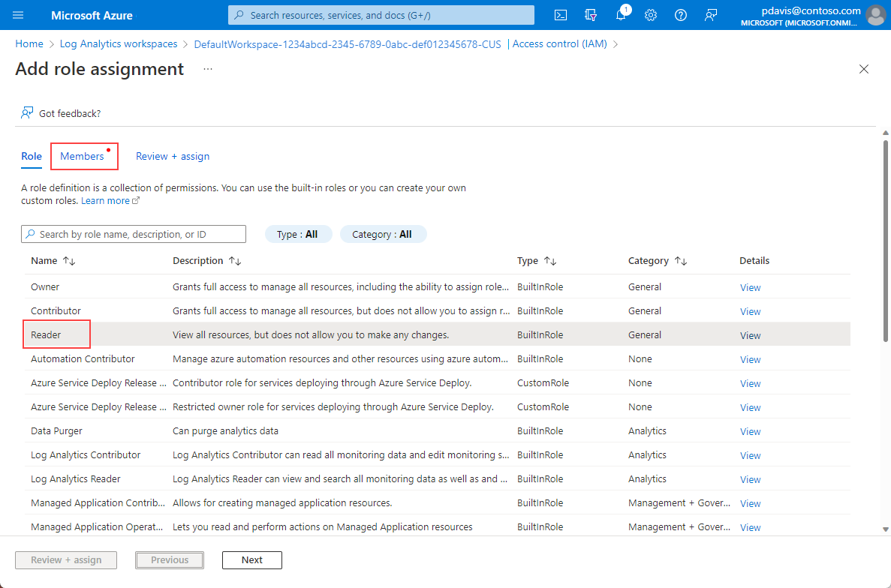Switch to the Members tab

click(x=83, y=156)
